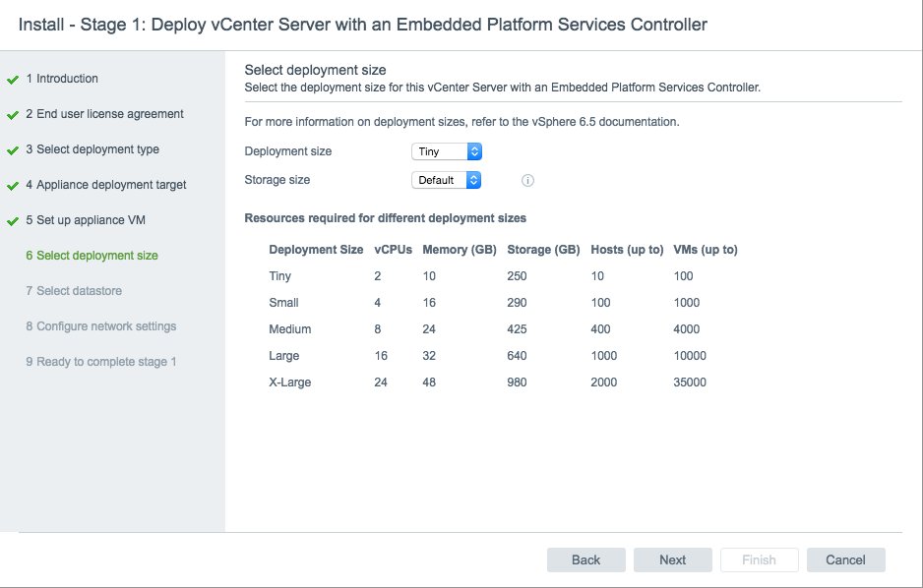Click the 35000 VMs value for X-Large
Viewport: 923px width, 588px height.
(690, 382)
